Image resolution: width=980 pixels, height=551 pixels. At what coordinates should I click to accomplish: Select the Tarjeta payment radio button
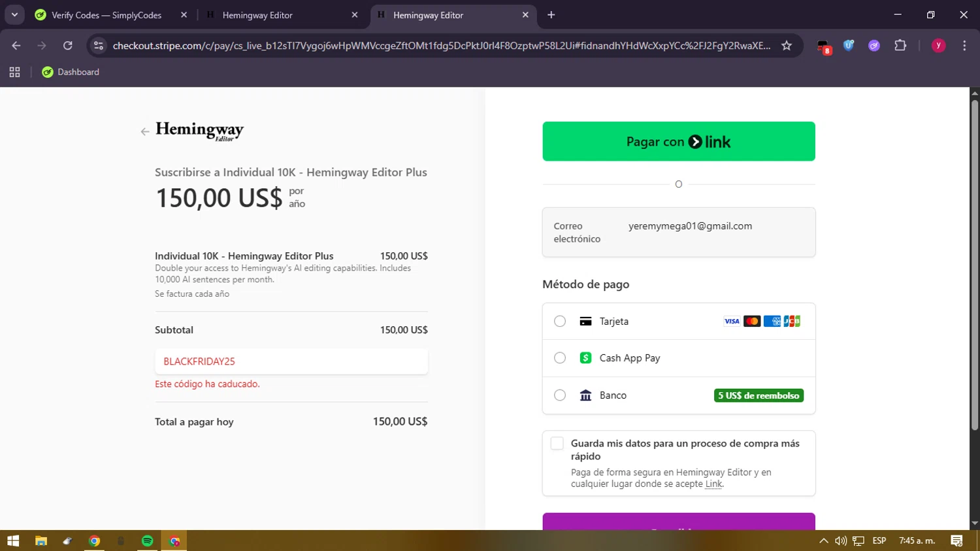tap(560, 321)
